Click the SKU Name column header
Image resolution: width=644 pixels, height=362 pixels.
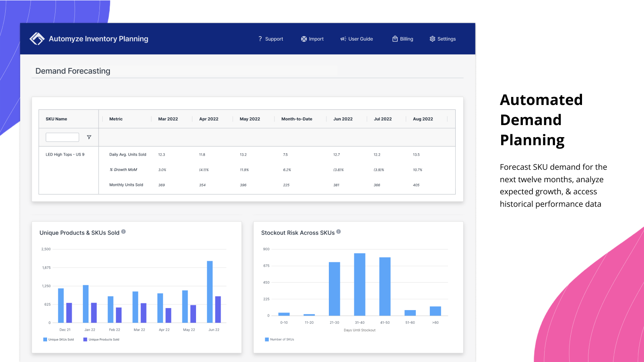(56, 119)
